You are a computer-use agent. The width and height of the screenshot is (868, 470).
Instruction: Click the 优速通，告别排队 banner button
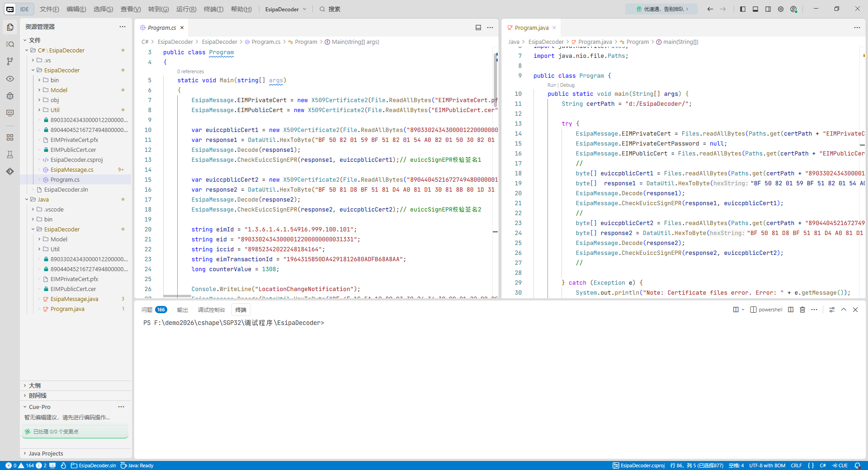pyautogui.click(x=662, y=9)
